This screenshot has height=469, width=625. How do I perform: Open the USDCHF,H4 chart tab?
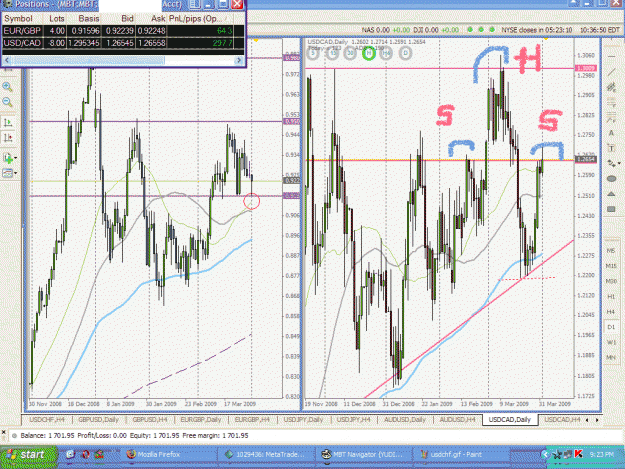(47, 420)
